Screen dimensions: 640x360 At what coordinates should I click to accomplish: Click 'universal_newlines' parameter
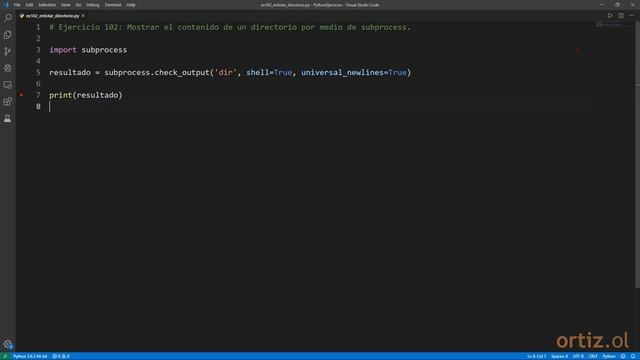tap(342, 73)
